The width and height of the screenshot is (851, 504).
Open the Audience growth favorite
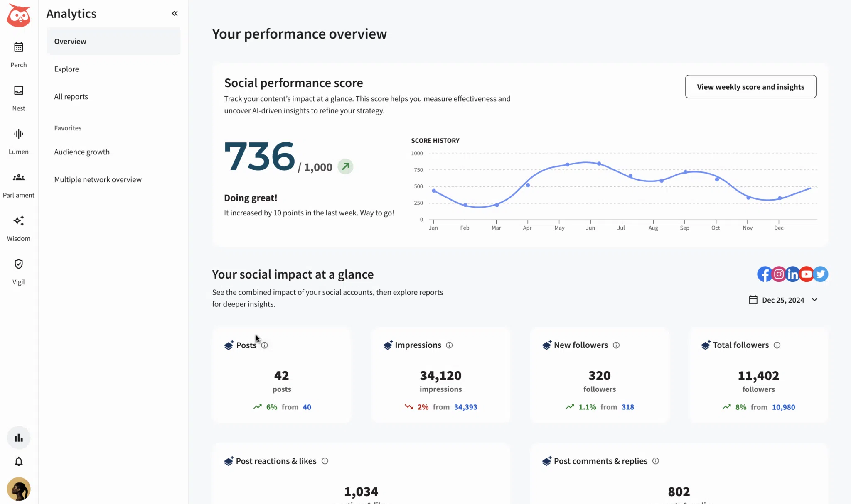click(x=82, y=152)
